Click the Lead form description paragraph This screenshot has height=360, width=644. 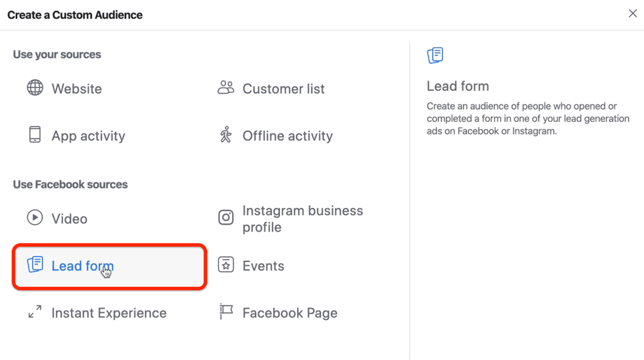coord(528,119)
